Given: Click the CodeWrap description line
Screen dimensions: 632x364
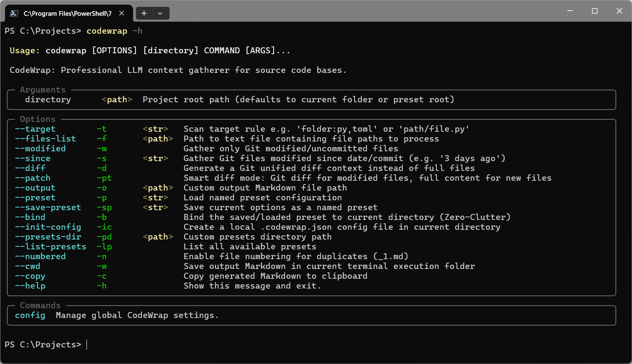Looking at the screenshot, I should click(178, 70).
